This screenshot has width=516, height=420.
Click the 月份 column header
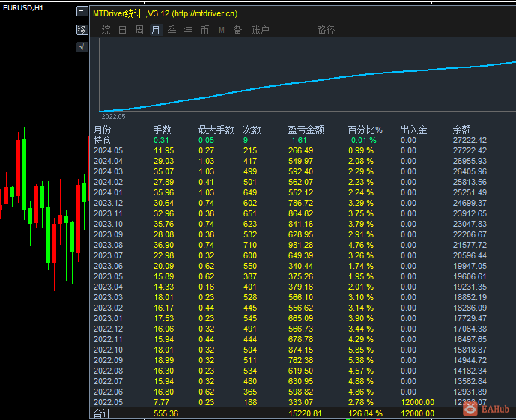103,130
